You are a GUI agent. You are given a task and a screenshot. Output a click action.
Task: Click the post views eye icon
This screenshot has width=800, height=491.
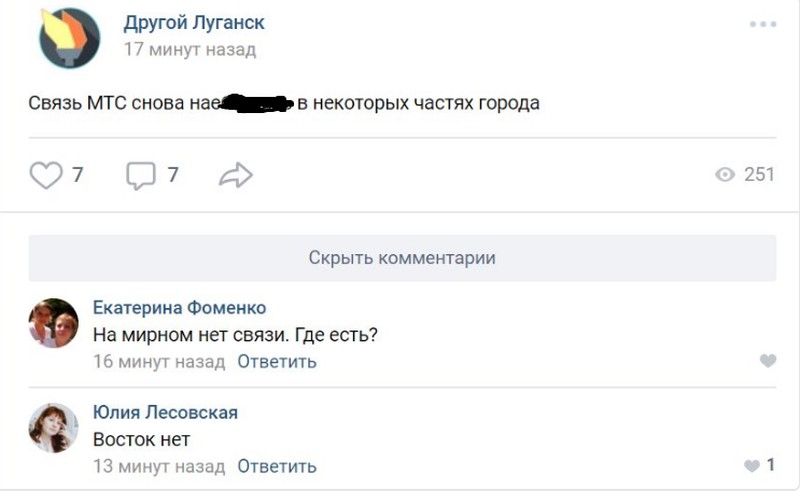[x=726, y=175]
